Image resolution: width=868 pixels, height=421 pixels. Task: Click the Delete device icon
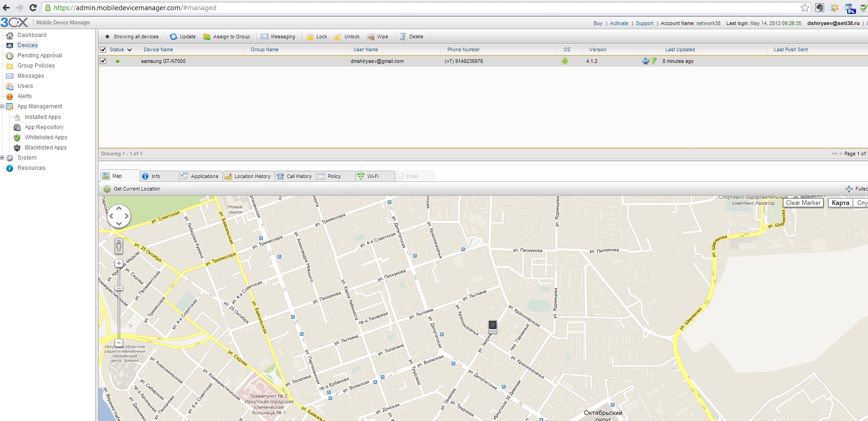click(403, 37)
